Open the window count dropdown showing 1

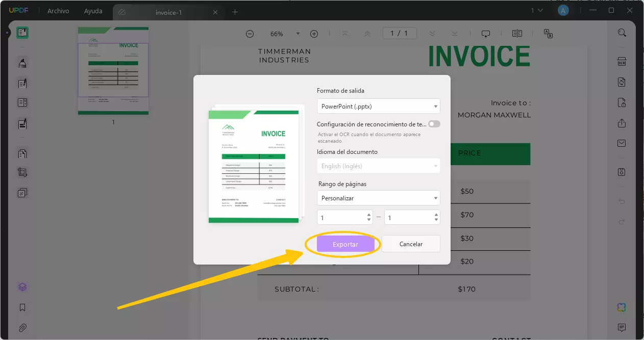click(536, 11)
